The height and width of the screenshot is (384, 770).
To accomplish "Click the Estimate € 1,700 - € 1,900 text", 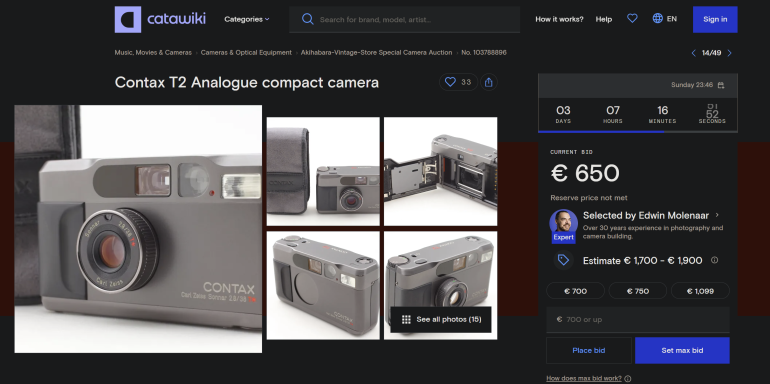I will (x=642, y=261).
